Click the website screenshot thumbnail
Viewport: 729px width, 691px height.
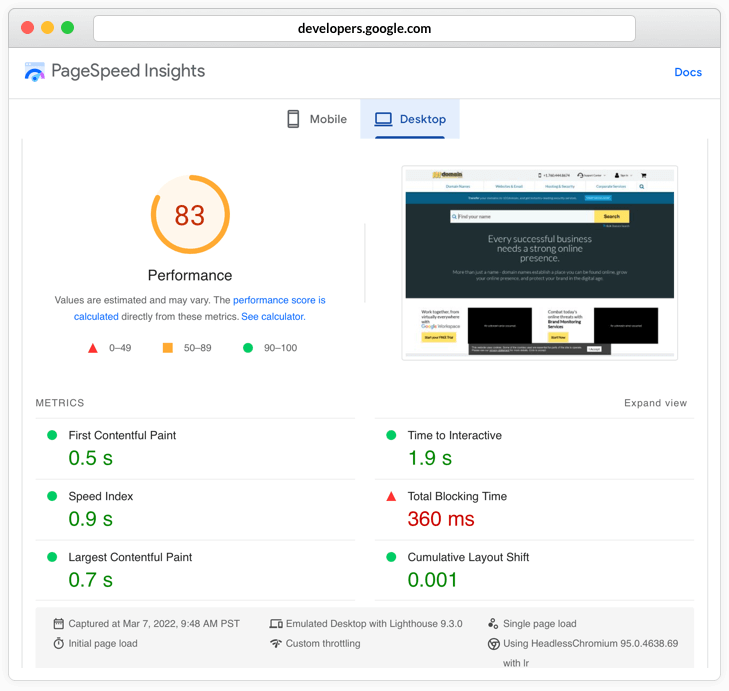click(x=539, y=263)
